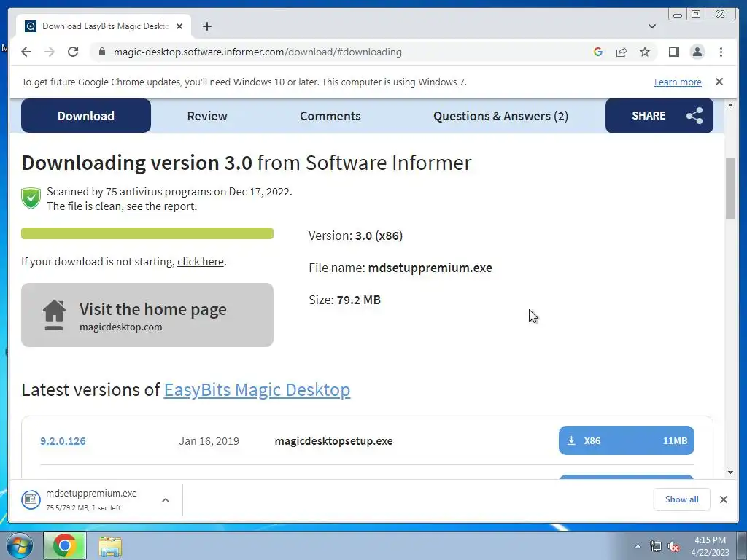This screenshot has height=560, width=747.
Task: Close the Download EasyBits Magic Desktop tab
Action: pyautogui.click(x=179, y=26)
